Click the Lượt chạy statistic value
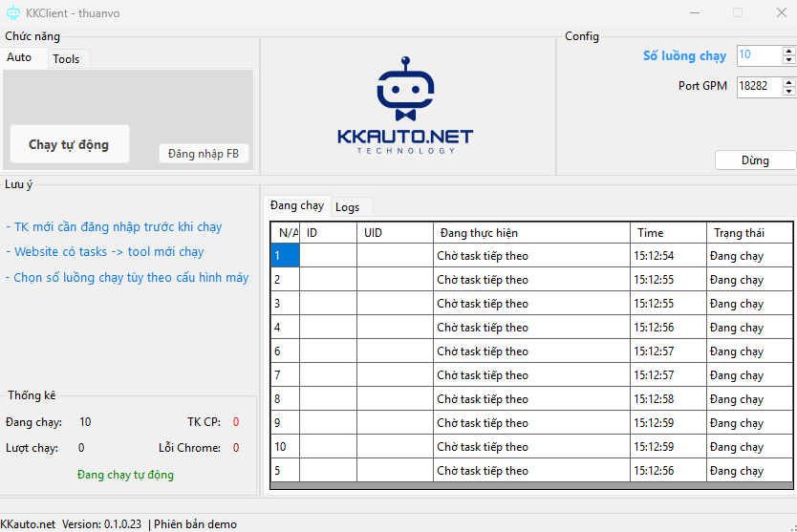 (81, 448)
